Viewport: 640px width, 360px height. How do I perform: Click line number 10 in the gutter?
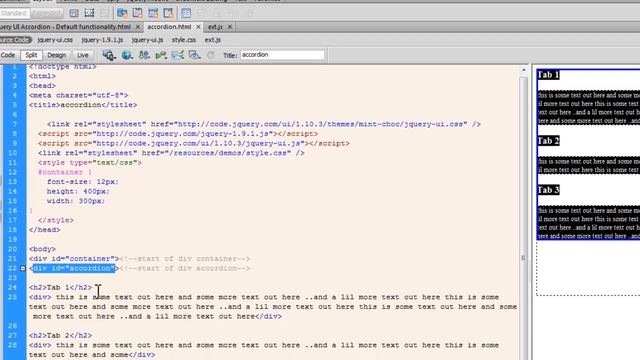tap(12, 153)
